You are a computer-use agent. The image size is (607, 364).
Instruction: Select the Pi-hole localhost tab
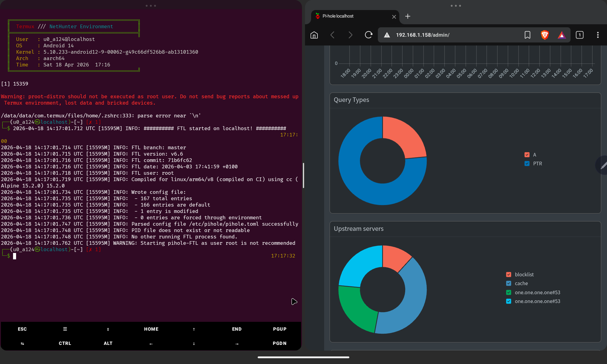coord(349,16)
